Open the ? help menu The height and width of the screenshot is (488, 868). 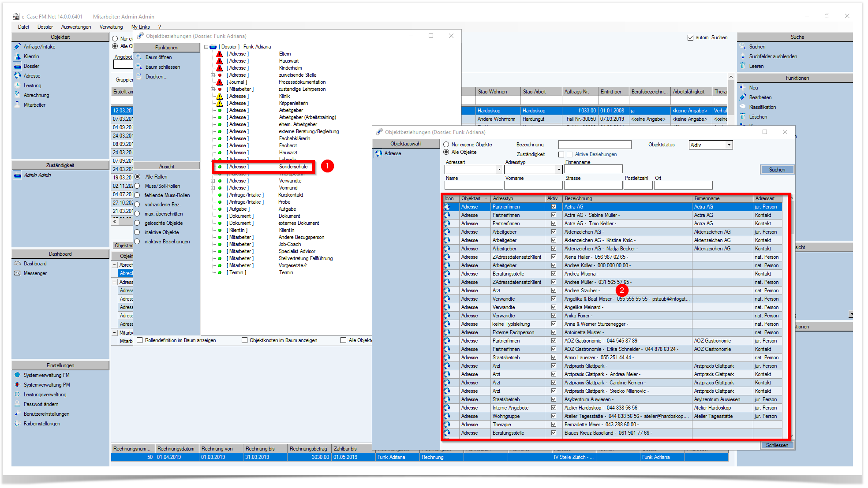point(160,27)
